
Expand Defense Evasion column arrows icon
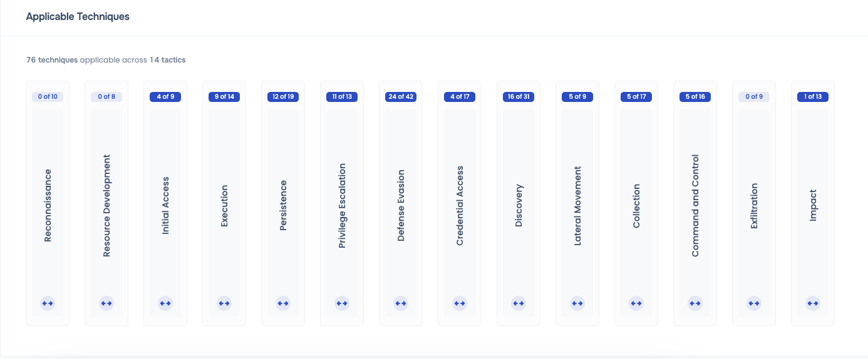coord(401,303)
